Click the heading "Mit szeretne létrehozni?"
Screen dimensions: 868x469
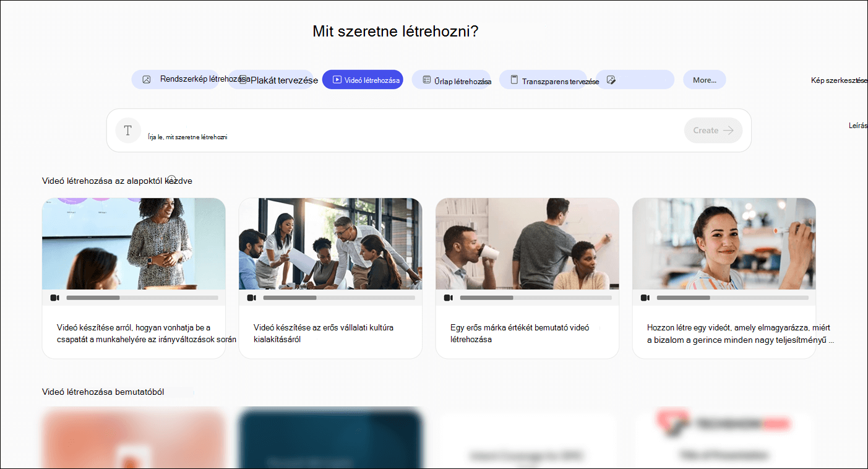pyautogui.click(x=395, y=31)
